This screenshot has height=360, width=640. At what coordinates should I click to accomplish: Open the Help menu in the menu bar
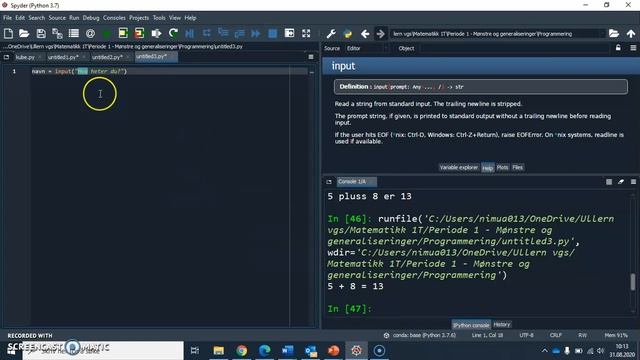click(190, 18)
